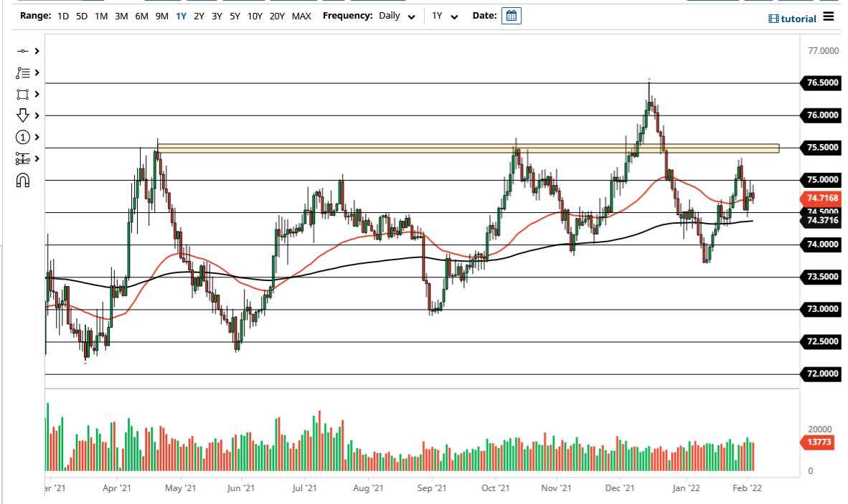Viewport: 848px width, 504px height.
Task: Switch the Range to 1D
Action: 62,15
